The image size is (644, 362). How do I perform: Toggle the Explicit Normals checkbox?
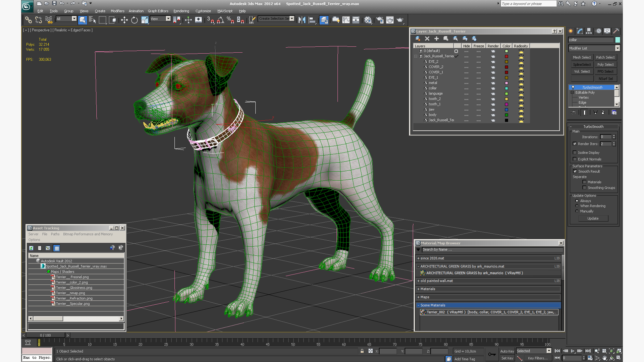[575, 159]
